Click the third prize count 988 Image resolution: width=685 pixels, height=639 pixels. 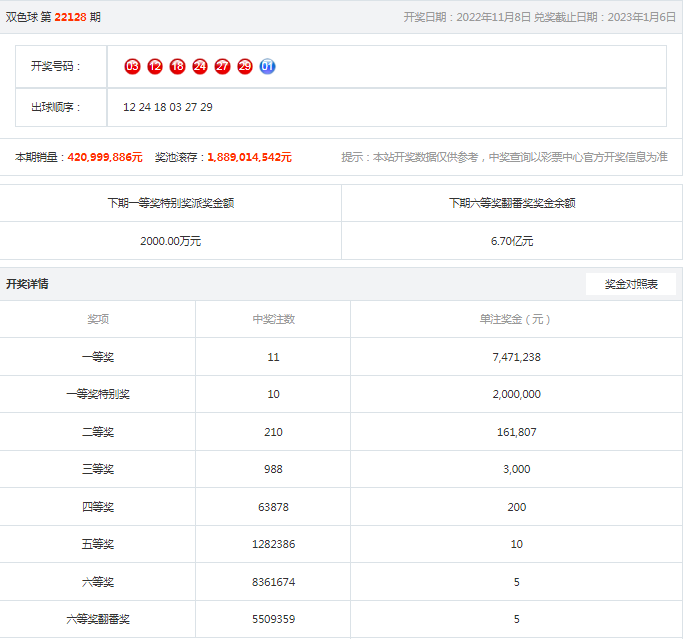click(x=273, y=470)
